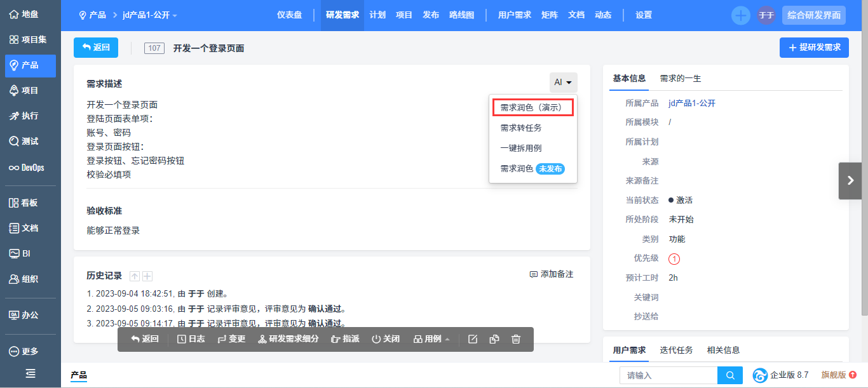Click the right-side gray arrow expander

[x=850, y=180]
